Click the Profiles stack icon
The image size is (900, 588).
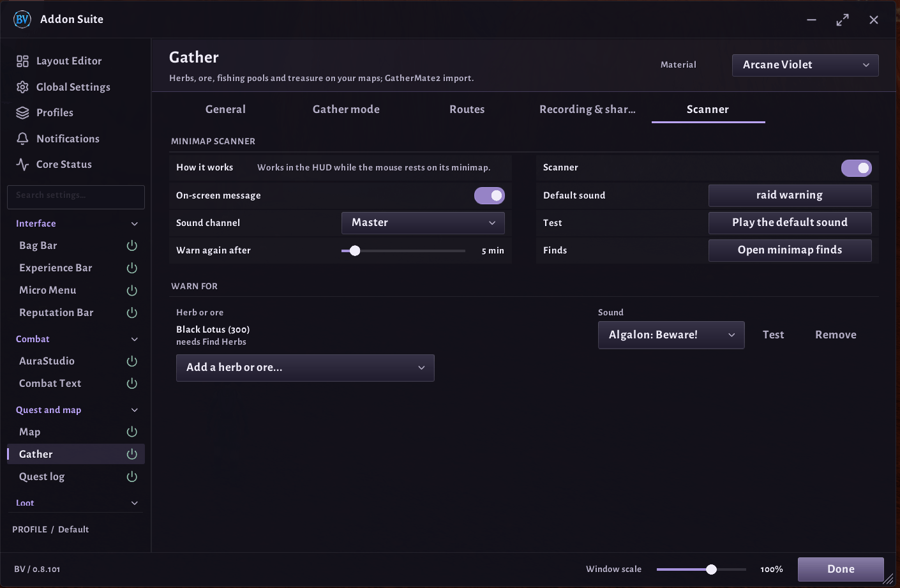22,113
